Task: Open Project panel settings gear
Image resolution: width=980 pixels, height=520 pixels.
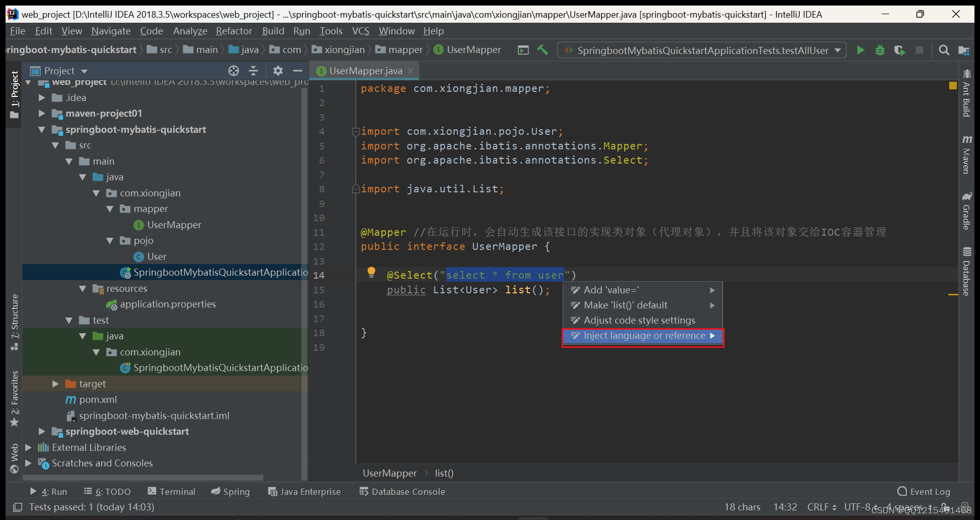Action: pos(278,71)
